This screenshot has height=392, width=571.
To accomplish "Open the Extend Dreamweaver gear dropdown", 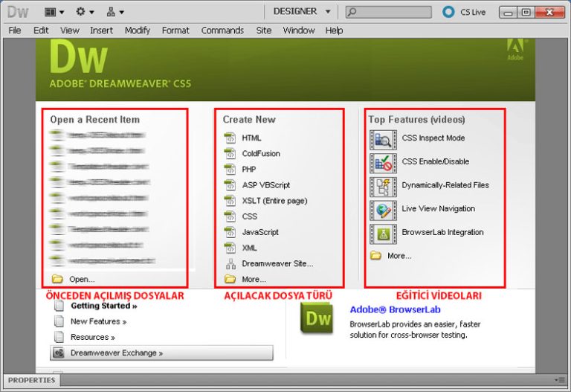I will (x=85, y=12).
